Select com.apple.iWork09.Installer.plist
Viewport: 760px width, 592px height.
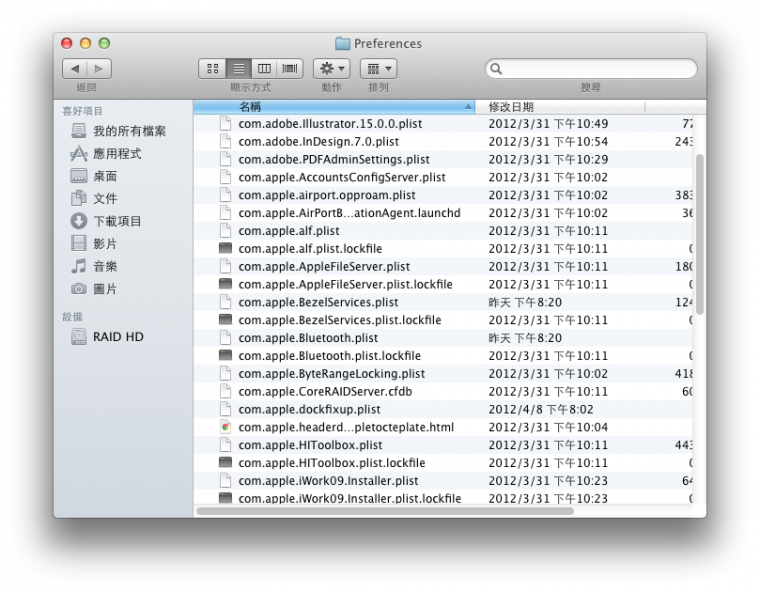point(328,481)
